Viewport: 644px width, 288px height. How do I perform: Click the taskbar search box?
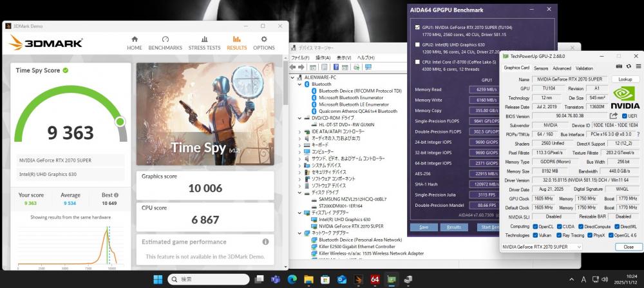(x=208, y=280)
